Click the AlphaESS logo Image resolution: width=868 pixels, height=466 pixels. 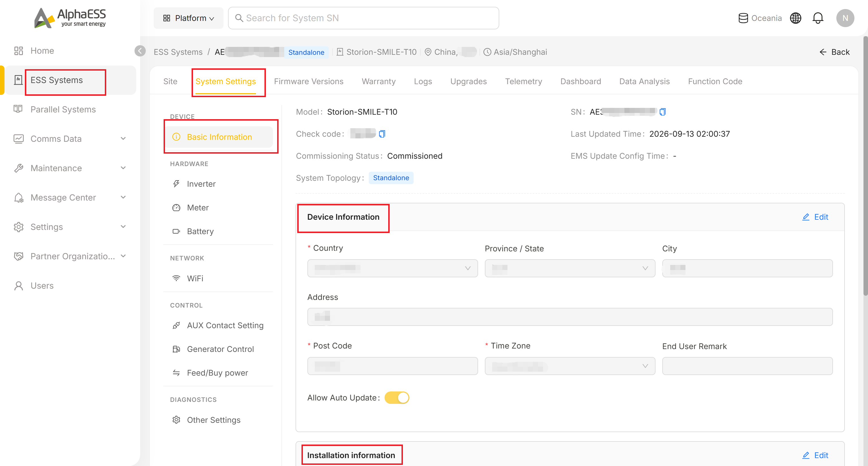coord(70,18)
